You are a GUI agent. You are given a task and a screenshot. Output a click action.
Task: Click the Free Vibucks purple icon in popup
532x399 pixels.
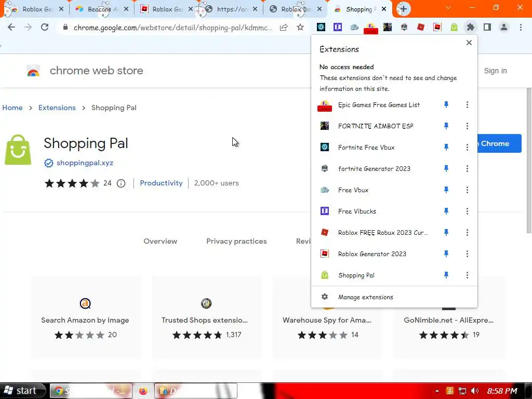coord(325,211)
